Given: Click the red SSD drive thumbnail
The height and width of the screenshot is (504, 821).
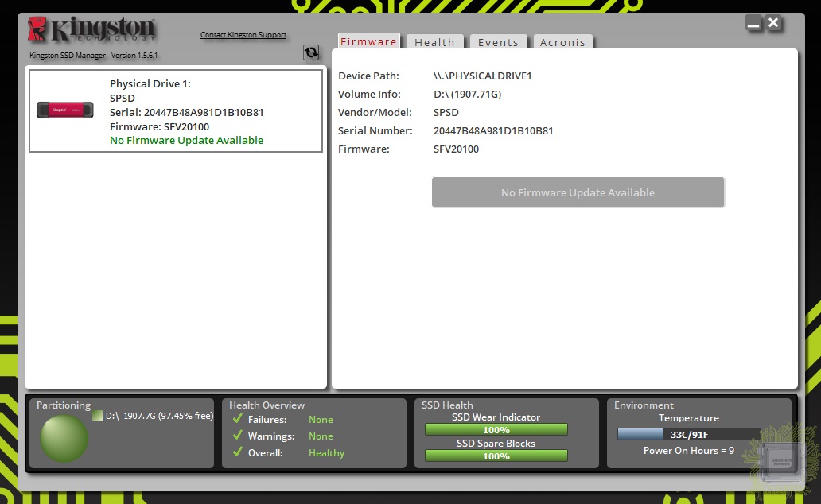Looking at the screenshot, I should pos(65,110).
